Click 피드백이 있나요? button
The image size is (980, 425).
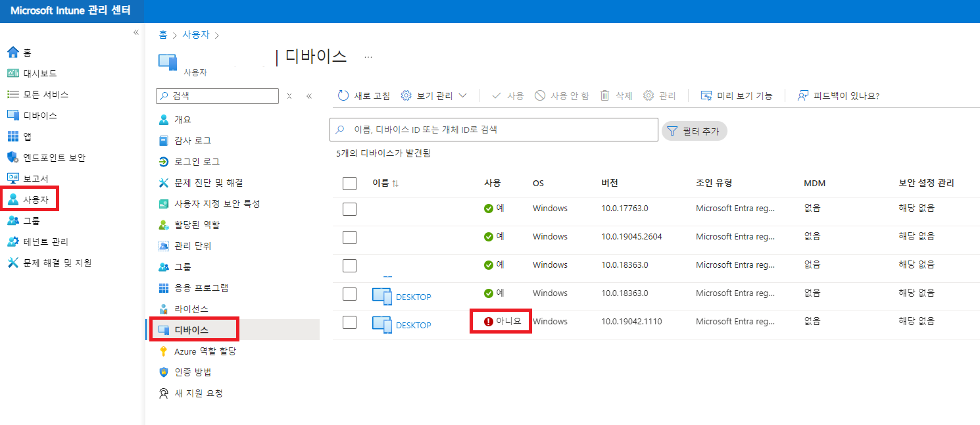coord(839,96)
